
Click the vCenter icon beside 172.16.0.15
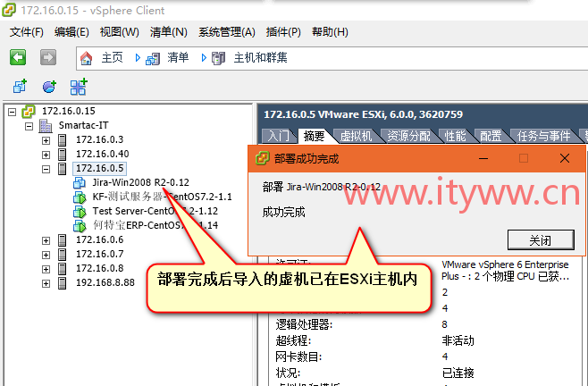29,112
